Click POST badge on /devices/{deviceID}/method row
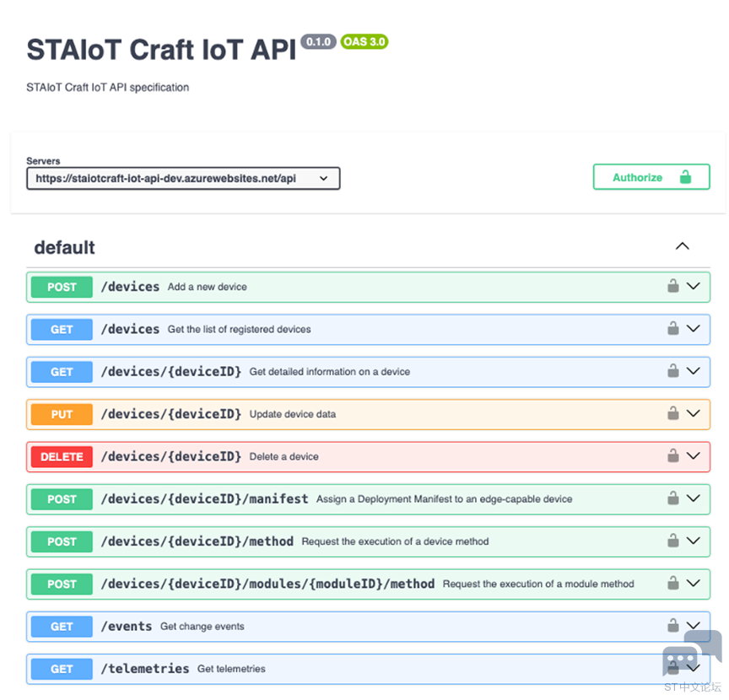729x700 pixels. (62, 541)
